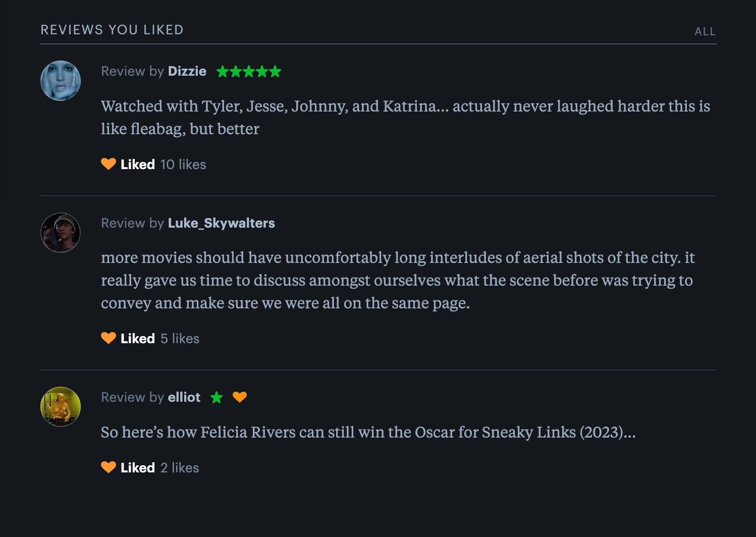
Task: Open Dizzie's profile avatar
Action: click(x=61, y=81)
